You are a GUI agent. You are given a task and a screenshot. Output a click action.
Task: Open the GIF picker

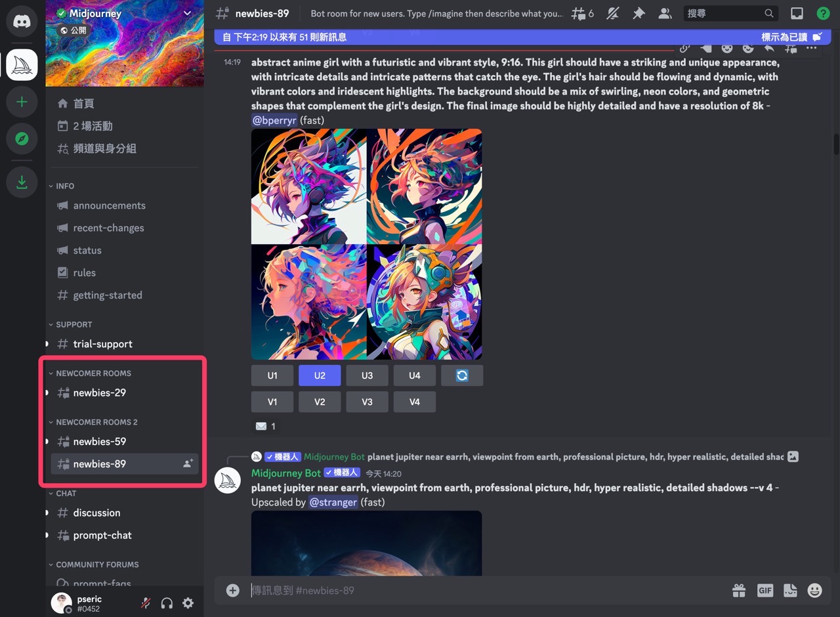(x=765, y=590)
